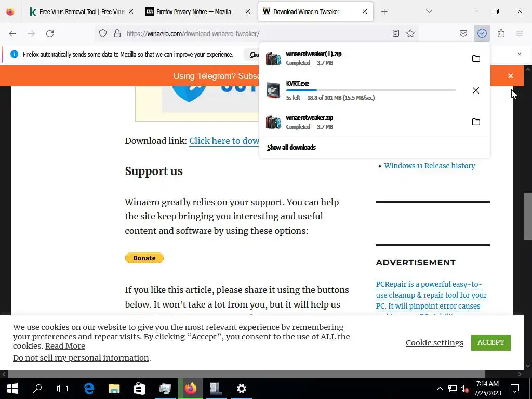Open Windows 11 Release history link
The width and height of the screenshot is (532, 399).
(x=430, y=166)
